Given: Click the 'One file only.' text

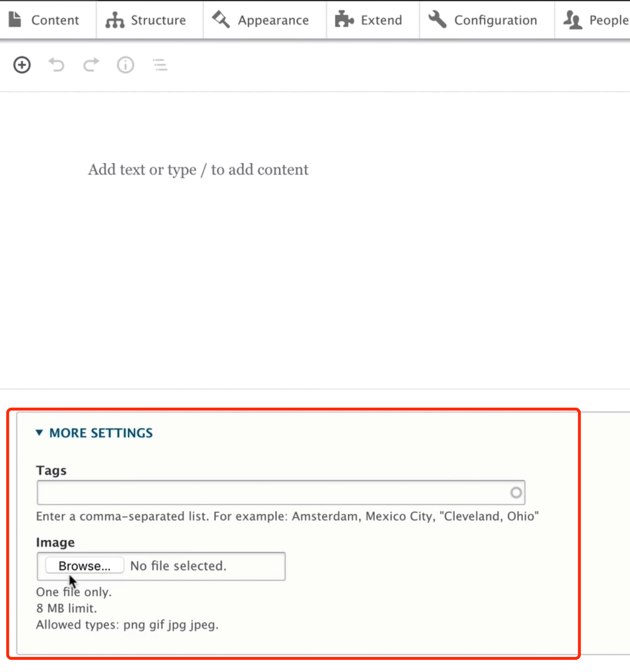Looking at the screenshot, I should tap(74, 592).
